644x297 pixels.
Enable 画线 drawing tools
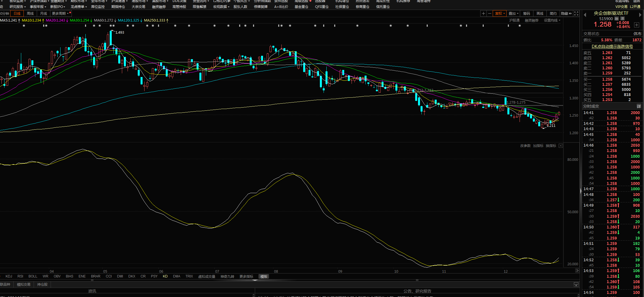(540, 14)
